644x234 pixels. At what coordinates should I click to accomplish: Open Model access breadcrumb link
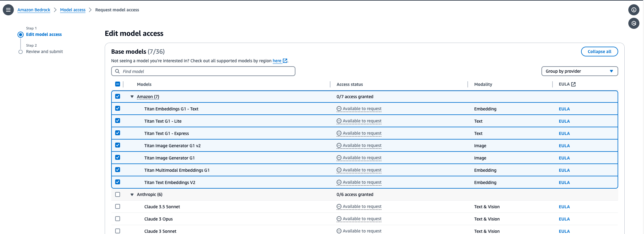pos(73,10)
